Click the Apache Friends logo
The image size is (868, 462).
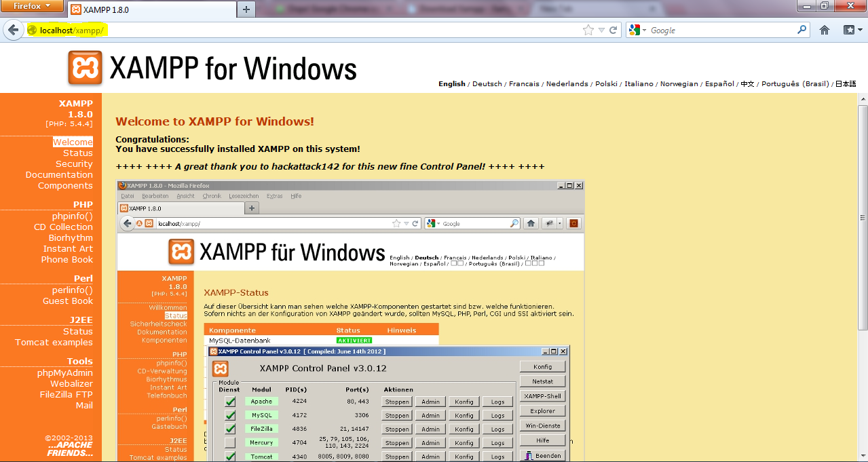[x=69, y=449]
